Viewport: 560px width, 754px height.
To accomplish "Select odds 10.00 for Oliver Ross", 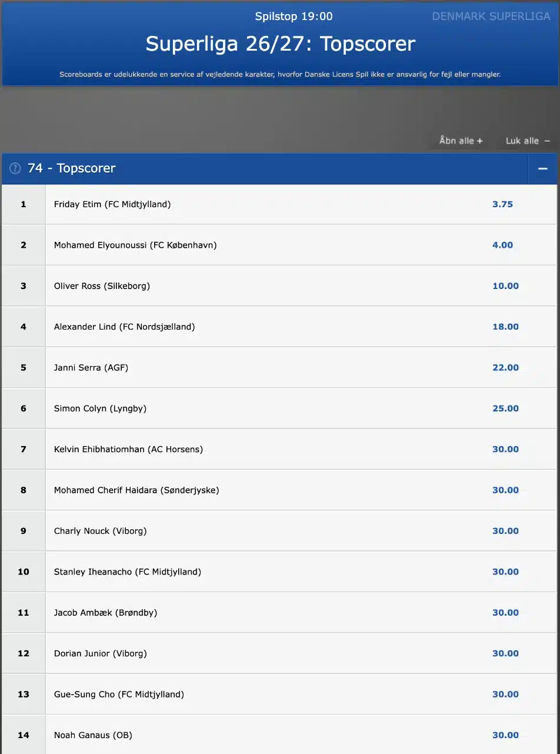I will click(x=505, y=286).
